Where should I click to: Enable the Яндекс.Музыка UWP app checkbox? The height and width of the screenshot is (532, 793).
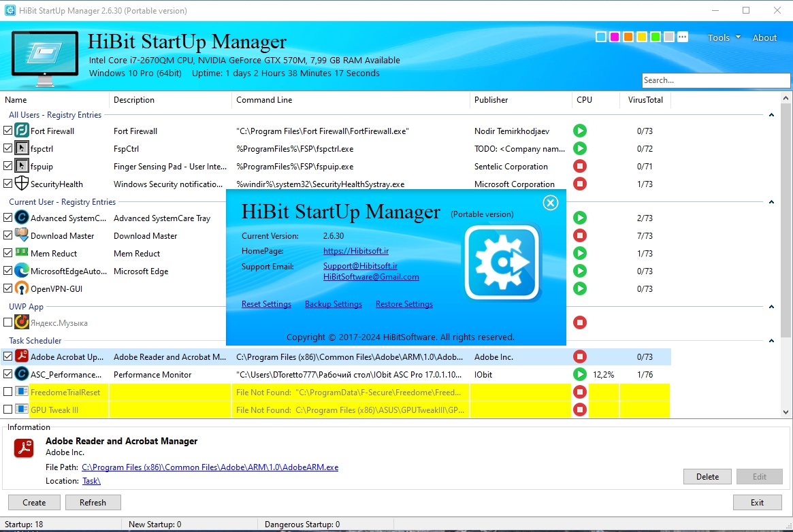tap(8, 322)
